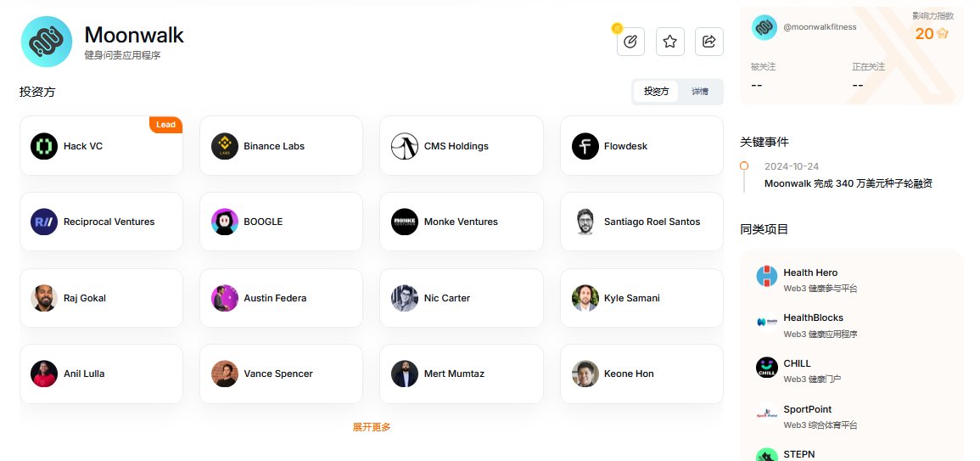Click Austin Federa's avatar photo
The width and height of the screenshot is (980, 461).
point(224,298)
